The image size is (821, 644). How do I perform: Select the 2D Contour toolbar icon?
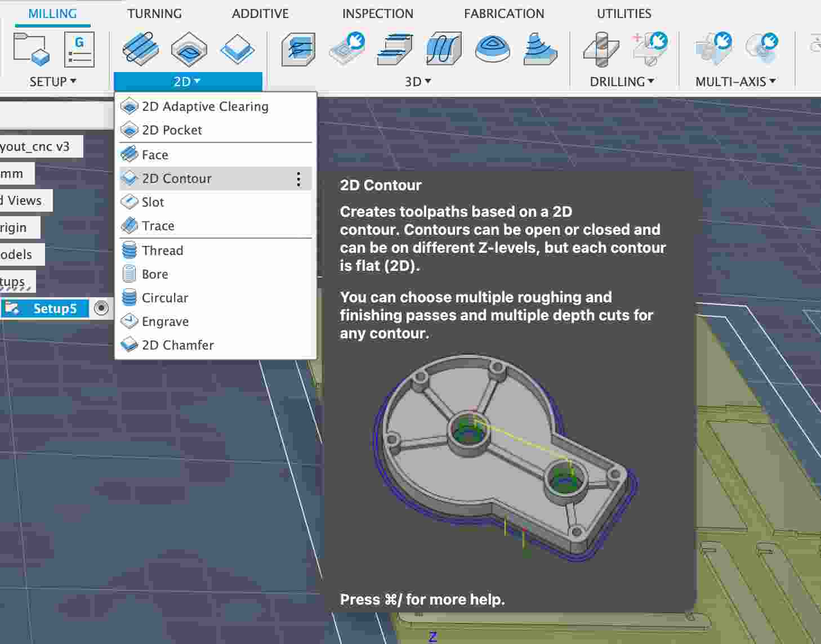pyautogui.click(x=237, y=49)
